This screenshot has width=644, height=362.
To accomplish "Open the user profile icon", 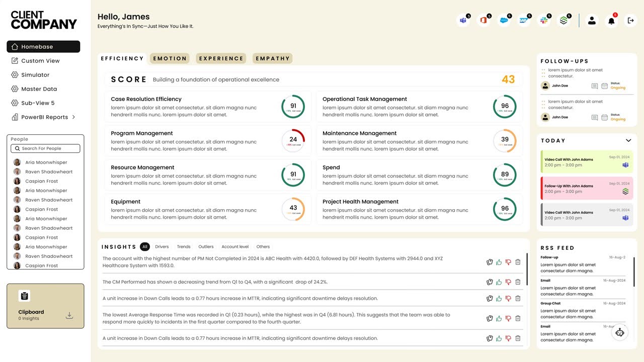I will click(x=592, y=21).
